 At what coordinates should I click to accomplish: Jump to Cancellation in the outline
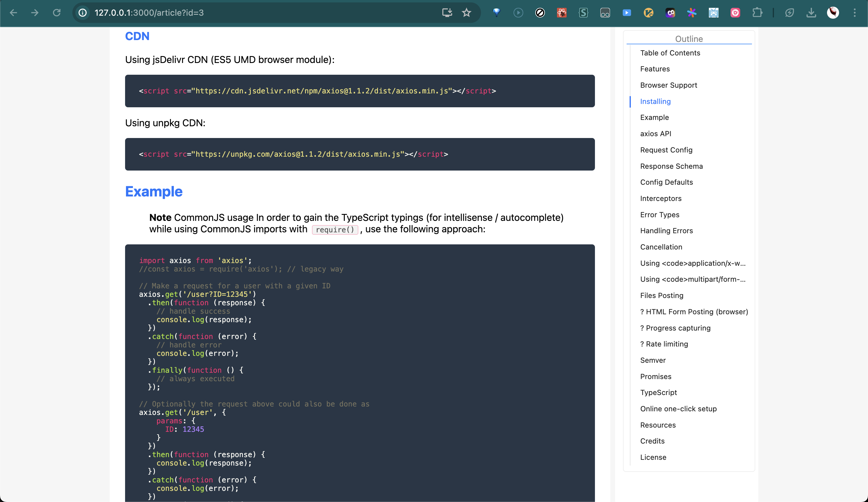[661, 247]
